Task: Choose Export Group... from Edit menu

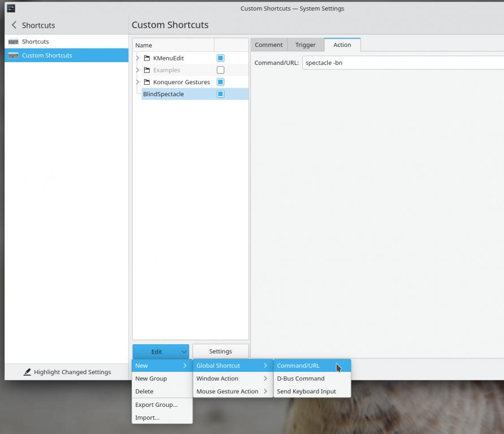Action: pos(157,405)
